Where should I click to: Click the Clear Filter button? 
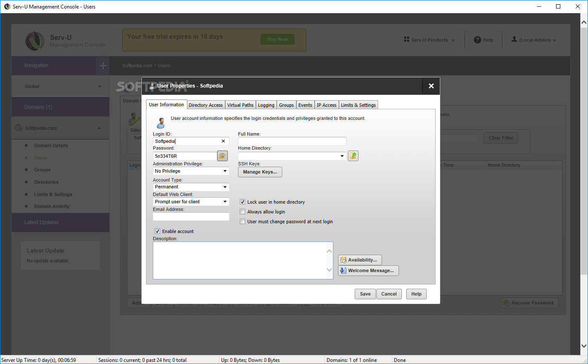(501, 138)
